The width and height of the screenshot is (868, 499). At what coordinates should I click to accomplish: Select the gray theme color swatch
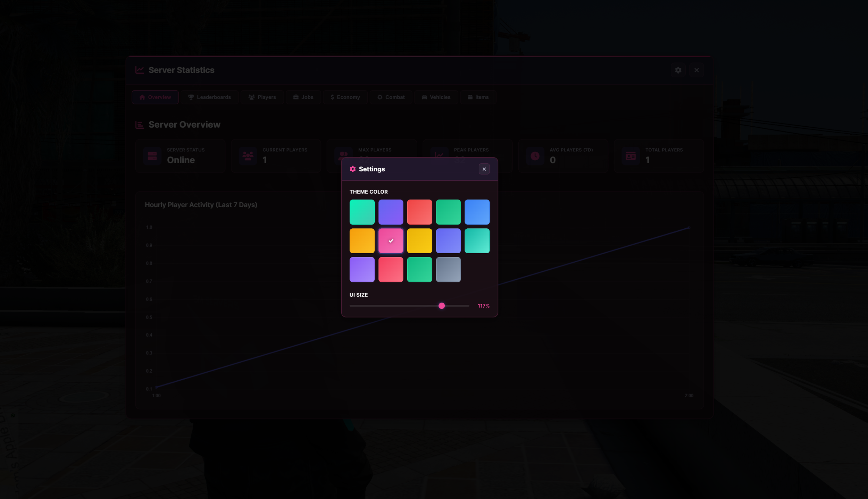pos(448,270)
